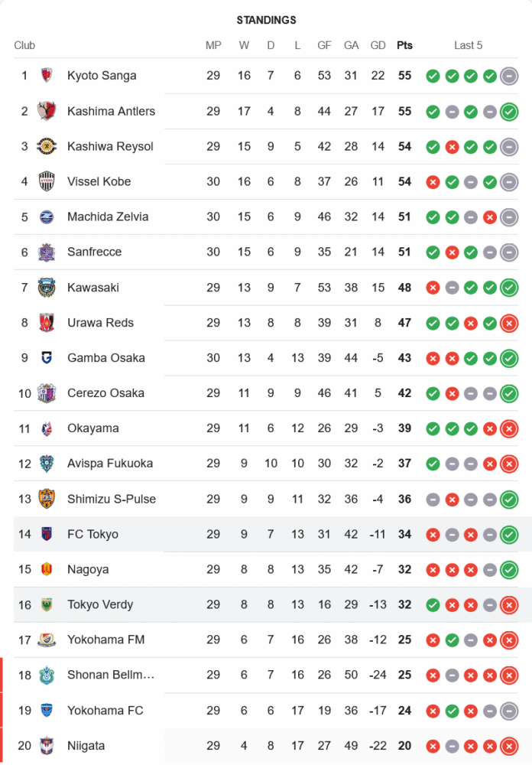
Task: Click the Gamba Osaka club crest
Action: [47, 358]
